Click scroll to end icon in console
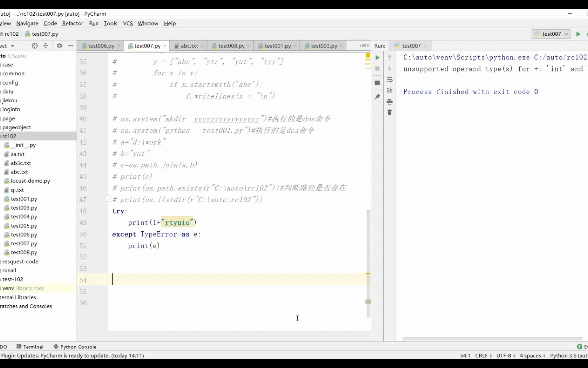The width and height of the screenshot is (588, 368). tap(390, 90)
